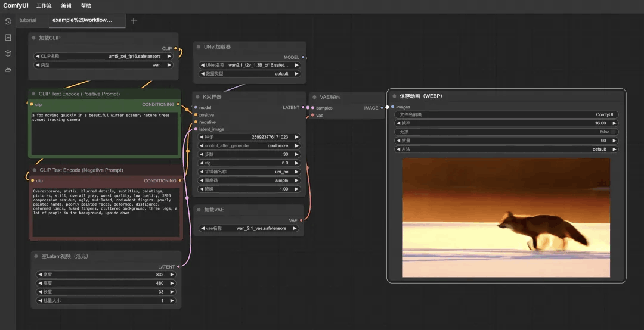Image resolution: width=644 pixels, height=330 pixels.
Task: Click the positive prompt text box
Action: (x=104, y=133)
